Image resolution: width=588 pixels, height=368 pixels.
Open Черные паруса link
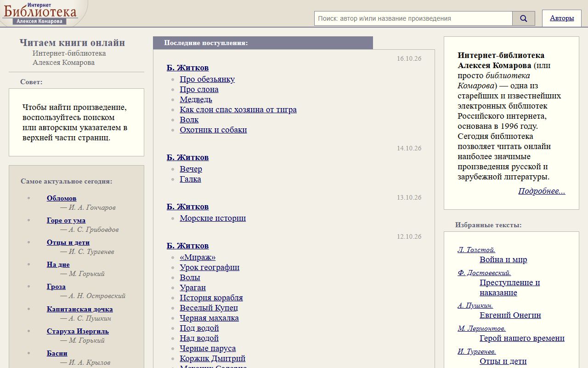pyautogui.click(x=208, y=348)
